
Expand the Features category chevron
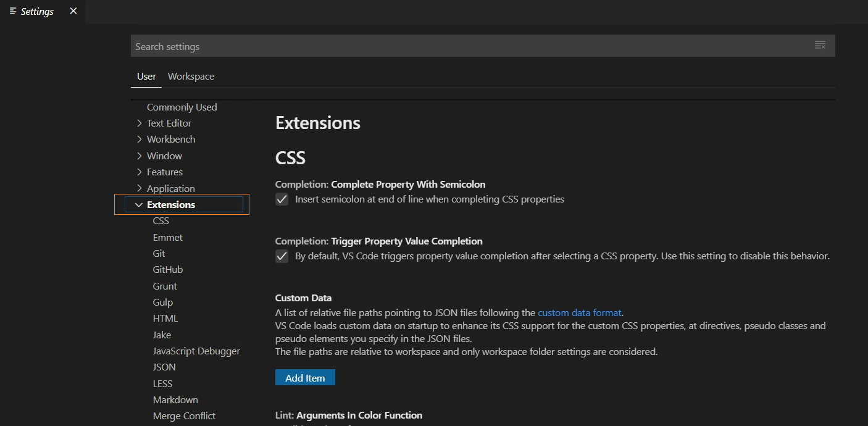140,172
